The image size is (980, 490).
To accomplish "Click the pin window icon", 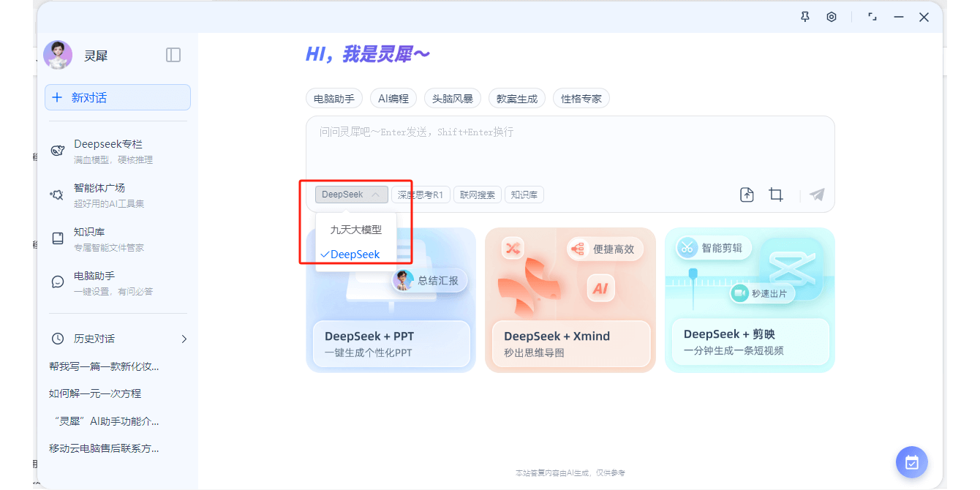I will click(805, 17).
